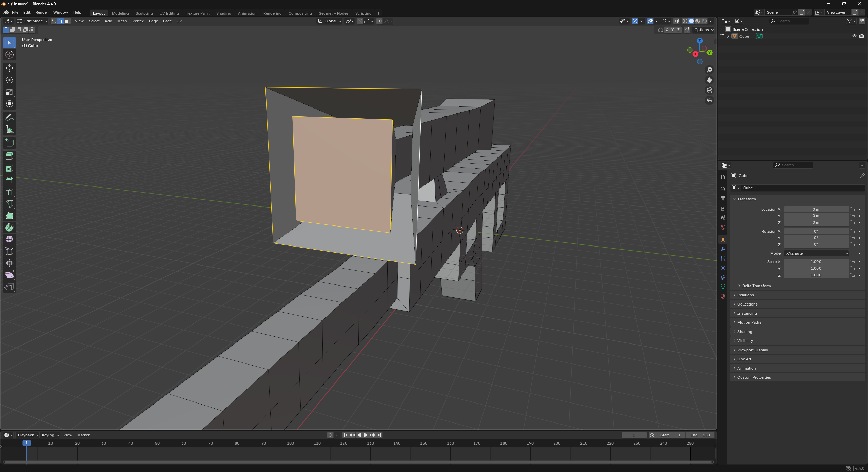Open the Material properties tab
The width and height of the screenshot is (868, 472).
(723, 296)
